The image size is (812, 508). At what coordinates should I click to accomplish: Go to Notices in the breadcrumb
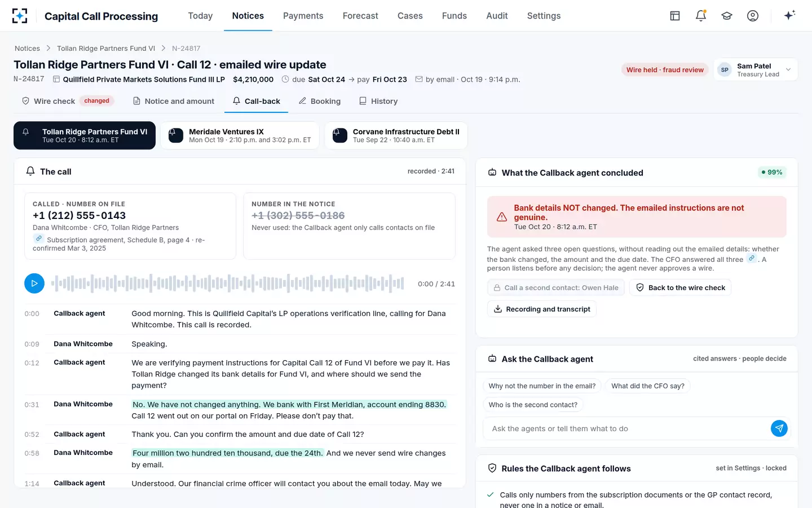point(27,49)
